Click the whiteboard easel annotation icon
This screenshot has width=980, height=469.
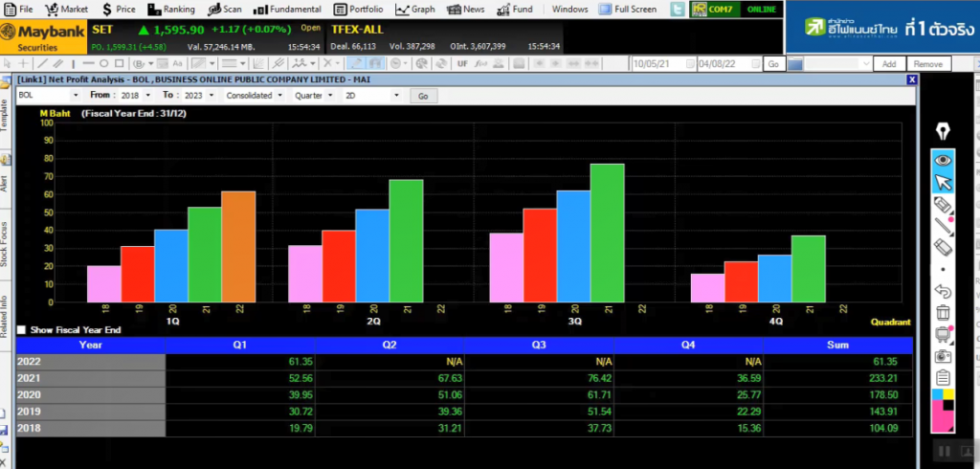[x=943, y=335]
